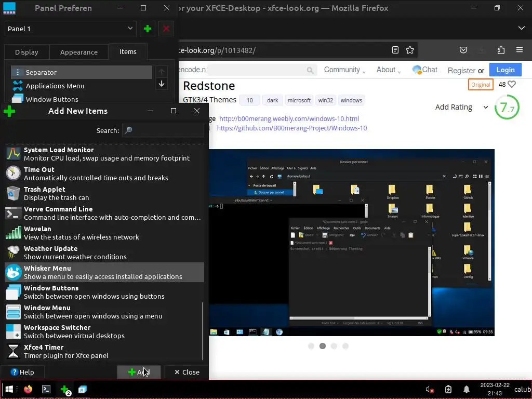
Task: Open Firefox reader view icon
Action: [x=395, y=50]
